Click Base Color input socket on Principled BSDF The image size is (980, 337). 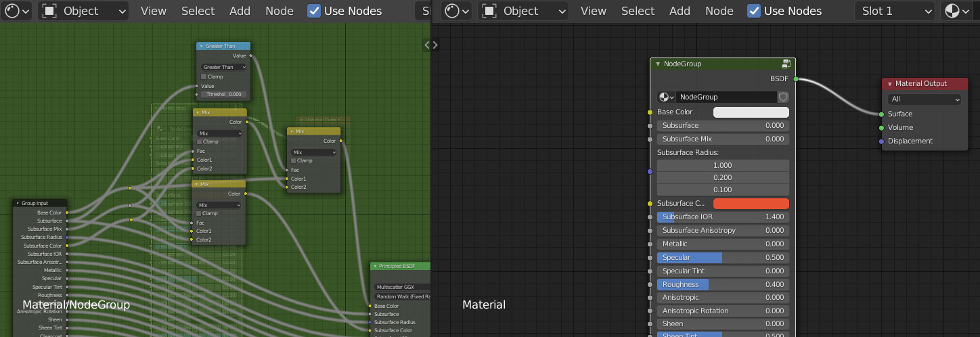coord(370,306)
